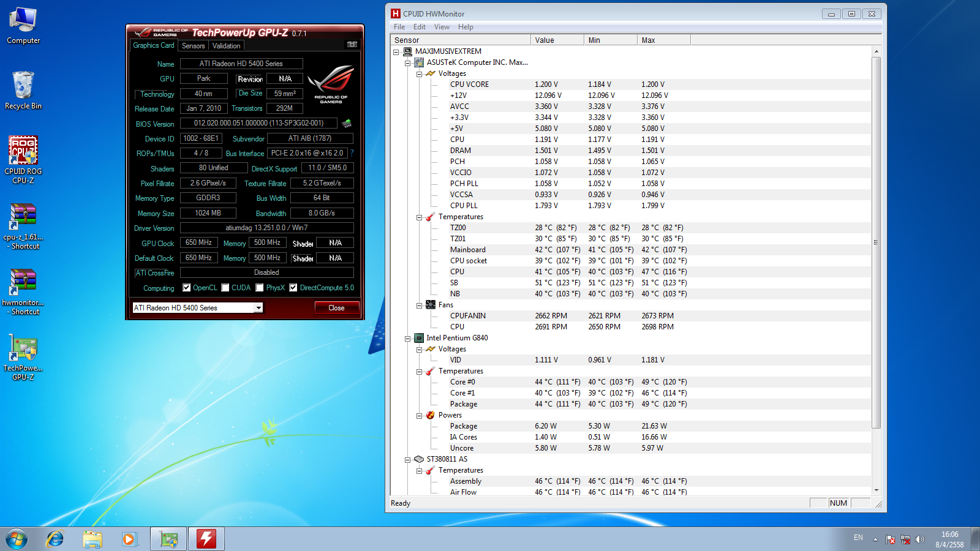This screenshot has height=551, width=980.
Task: Toggle the CUDA checkbox in GPU-Z
Action: click(x=225, y=288)
